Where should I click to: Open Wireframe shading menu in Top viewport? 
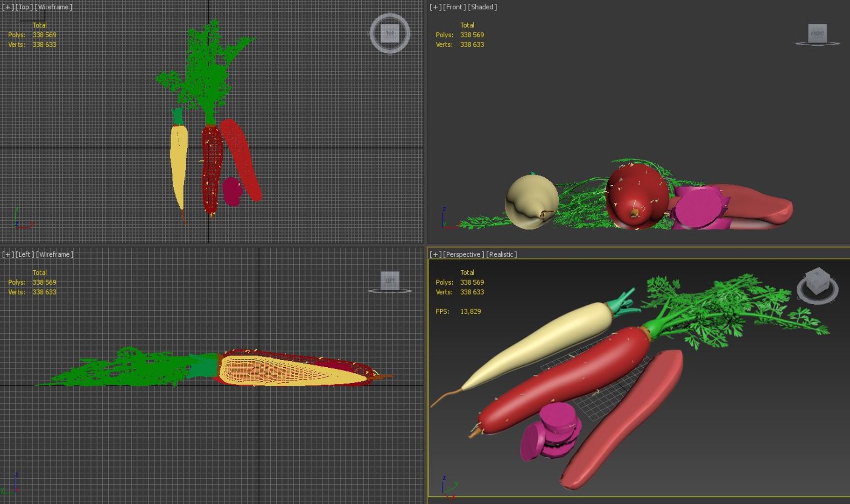point(54,7)
